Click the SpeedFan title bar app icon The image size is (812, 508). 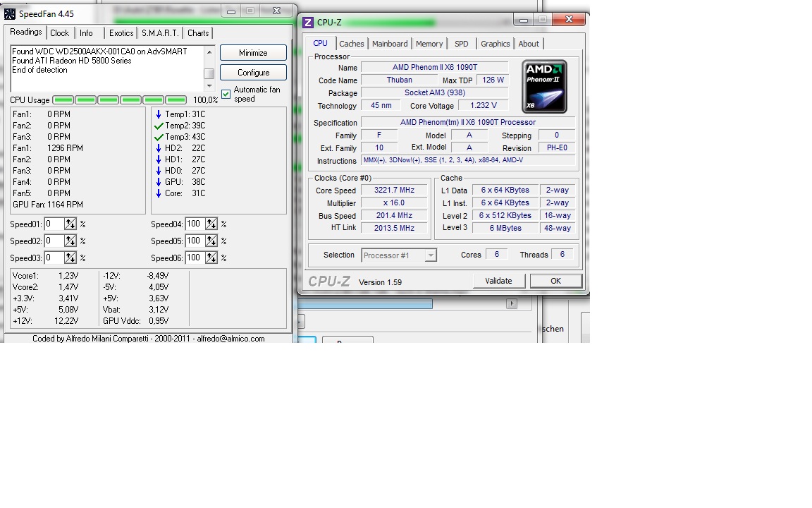point(10,14)
